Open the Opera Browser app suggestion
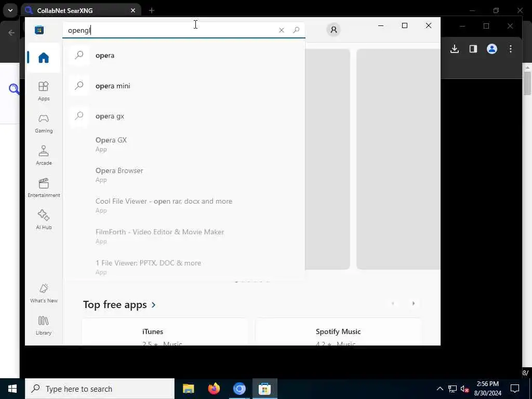 click(183, 175)
